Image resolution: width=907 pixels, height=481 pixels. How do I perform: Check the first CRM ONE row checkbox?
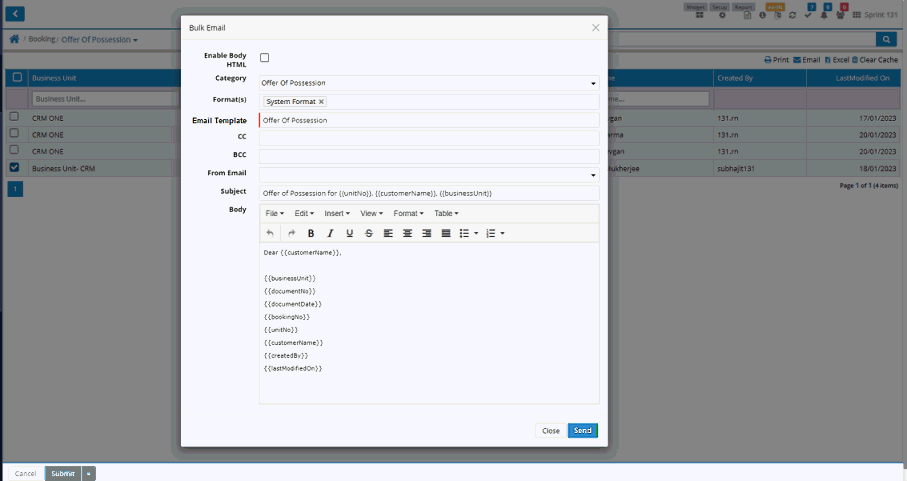[x=14, y=117]
